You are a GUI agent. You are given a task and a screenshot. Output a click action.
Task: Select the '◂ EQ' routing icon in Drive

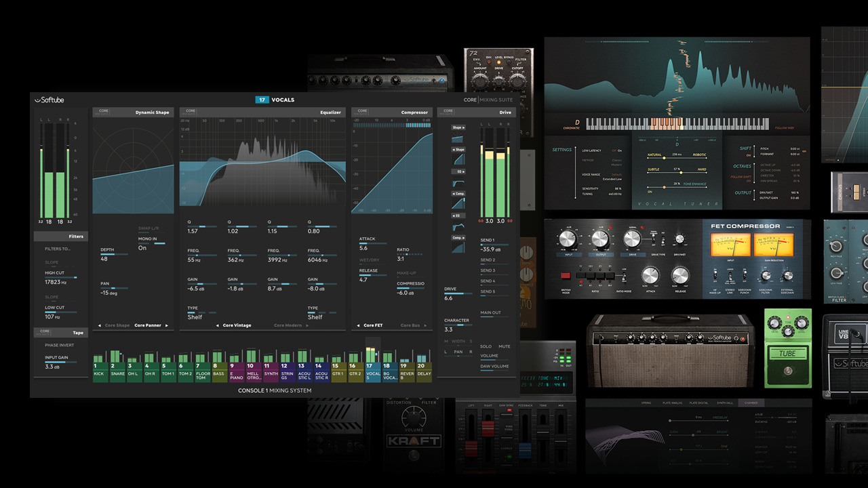[x=458, y=216]
